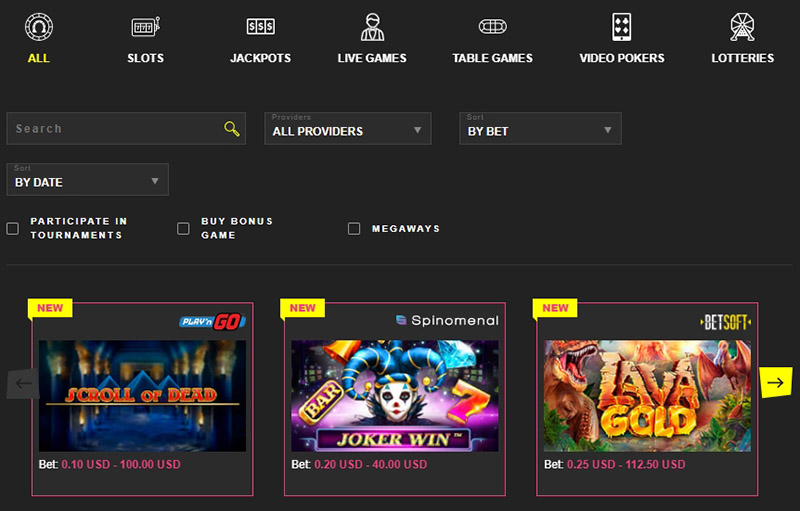Screen dimensions: 800x511
Task: Click the NEW badge on Joker Win
Action: (x=303, y=308)
